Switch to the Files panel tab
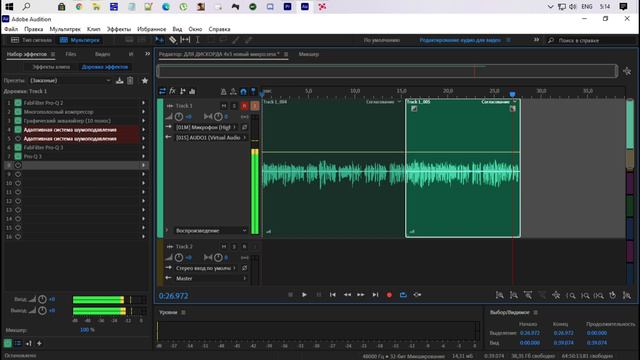 click(71, 54)
